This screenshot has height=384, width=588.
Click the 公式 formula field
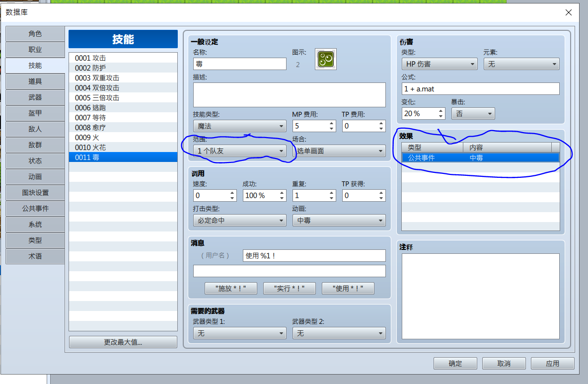point(480,89)
